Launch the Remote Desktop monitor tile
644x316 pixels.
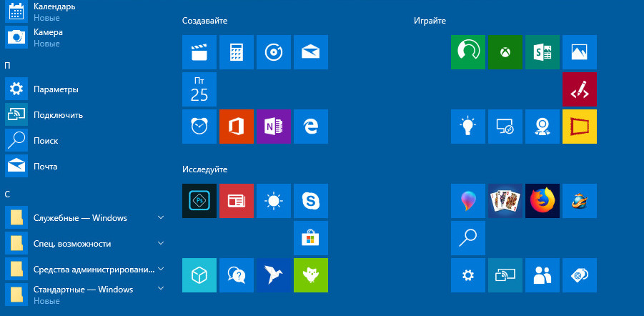pyautogui.click(x=505, y=127)
